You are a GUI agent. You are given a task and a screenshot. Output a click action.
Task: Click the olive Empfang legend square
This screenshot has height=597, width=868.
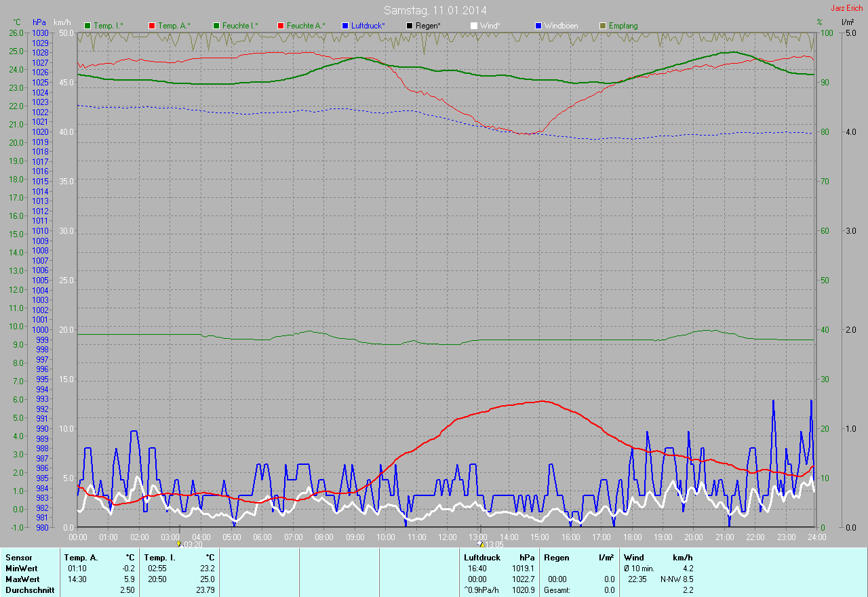(x=603, y=26)
